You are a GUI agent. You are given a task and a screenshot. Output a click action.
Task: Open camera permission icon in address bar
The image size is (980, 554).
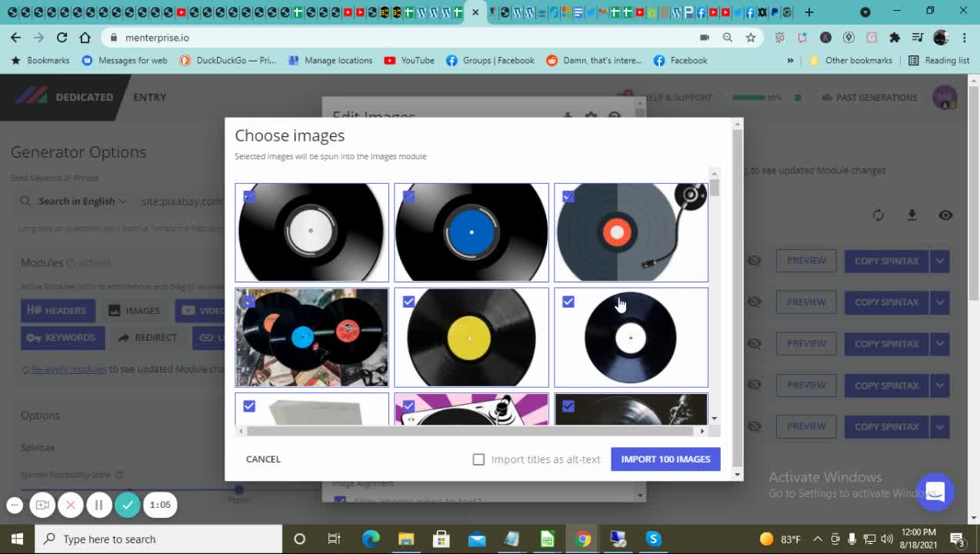coord(704,37)
